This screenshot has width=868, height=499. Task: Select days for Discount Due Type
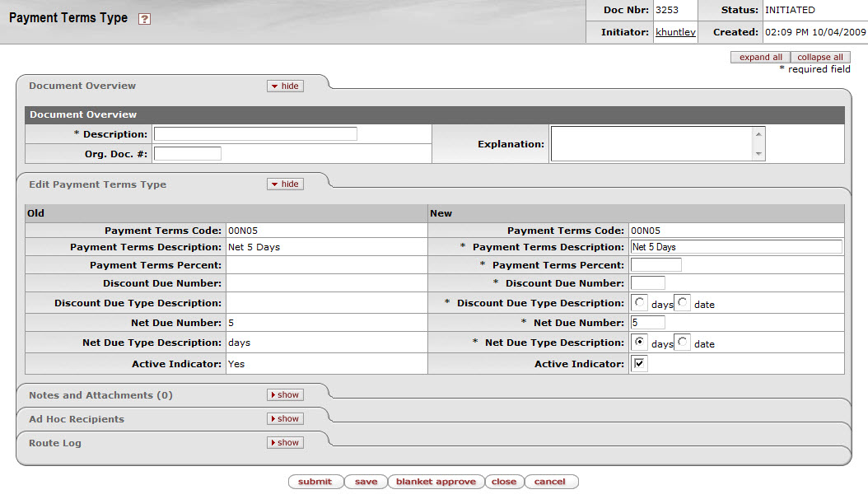[641, 303]
